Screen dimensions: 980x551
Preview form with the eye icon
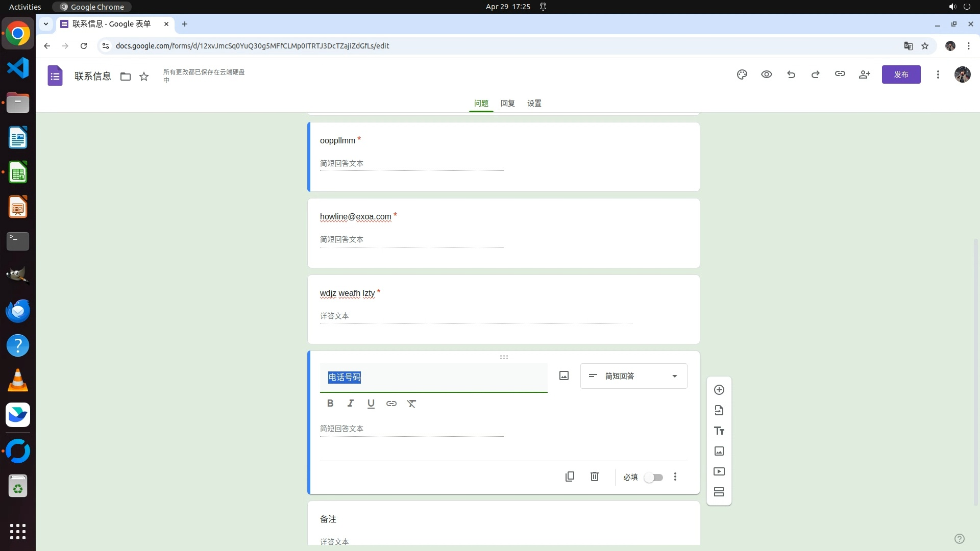[x=766, y=74]
